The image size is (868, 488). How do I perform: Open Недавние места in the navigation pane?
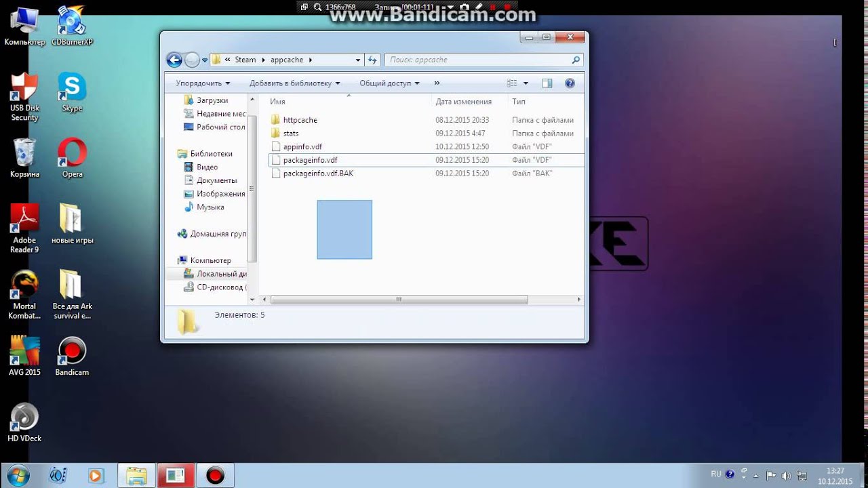[x=215, y=114]
